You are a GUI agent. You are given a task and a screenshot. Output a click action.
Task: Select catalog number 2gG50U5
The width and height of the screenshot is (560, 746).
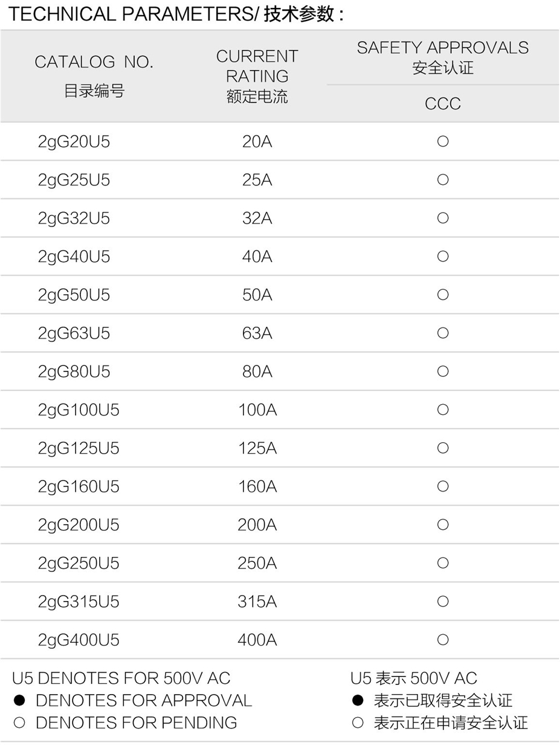coord(74,295)
